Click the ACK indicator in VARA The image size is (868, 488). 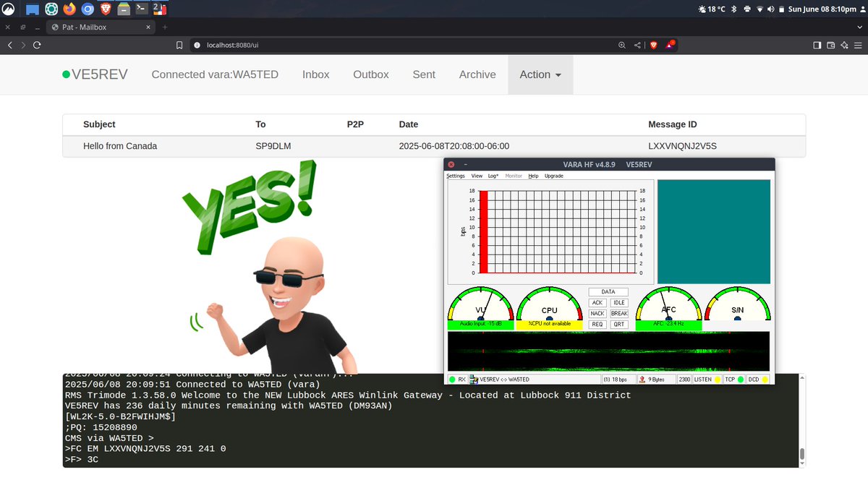tap(597, 303)
